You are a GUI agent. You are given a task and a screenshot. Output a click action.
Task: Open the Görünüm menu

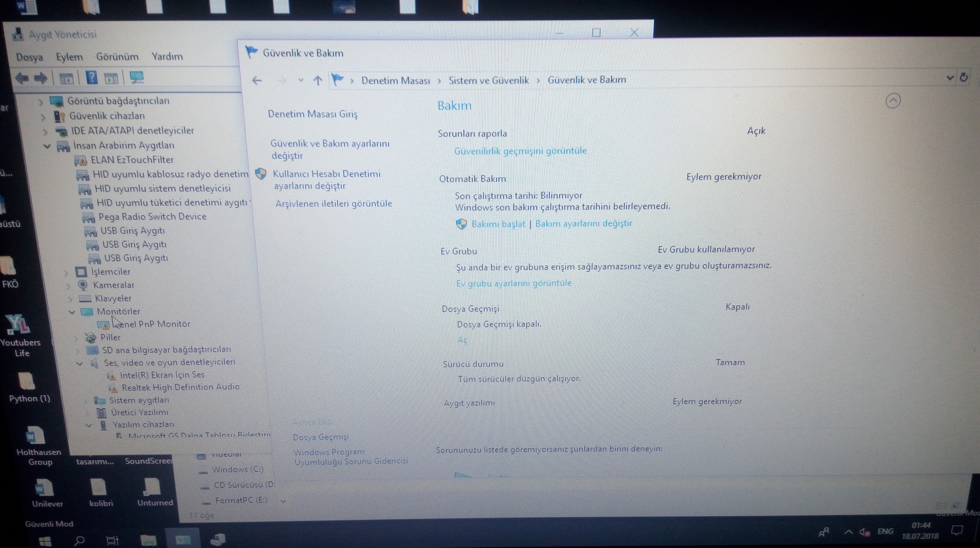pos(117,57)
